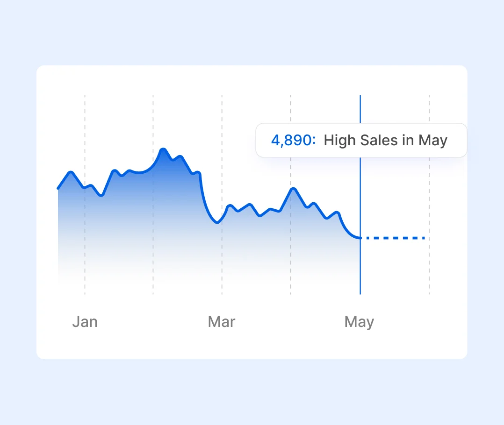Select the highest peak of the sales line
504x425 pixels.
pyautogui.click(x=163, y=149)
